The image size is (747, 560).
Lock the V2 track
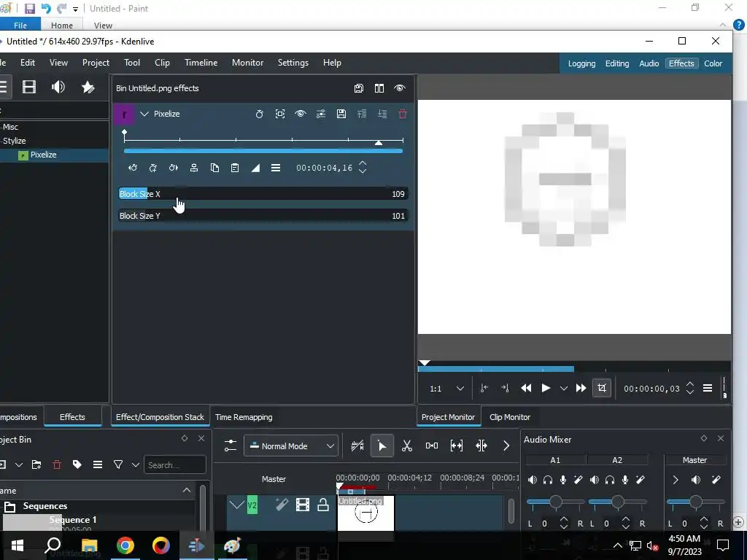click(x=323, y=505)
